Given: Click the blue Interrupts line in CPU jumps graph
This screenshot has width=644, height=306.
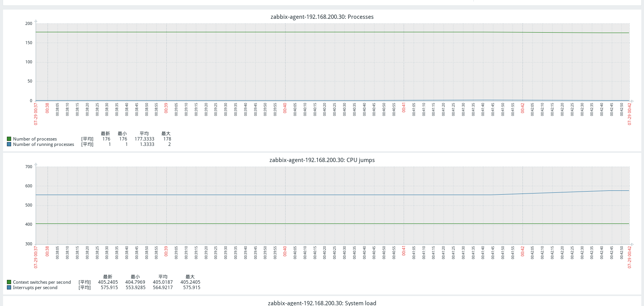Looking at the screenshot, I should [333, 195].
